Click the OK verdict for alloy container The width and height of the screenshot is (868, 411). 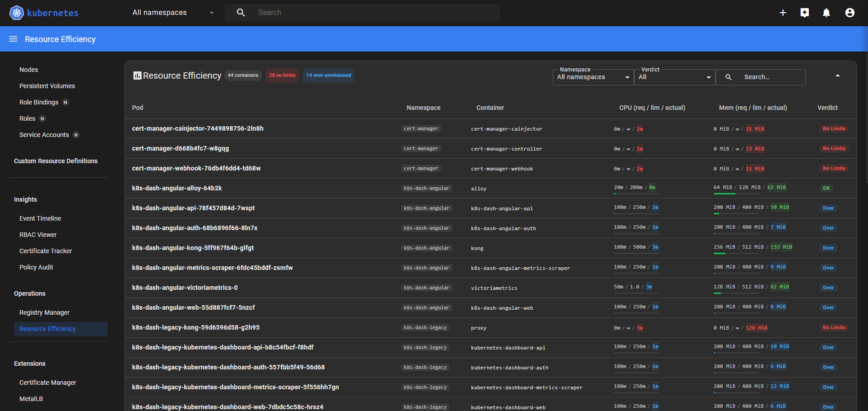pyautogui.click(x=826, y=188)
